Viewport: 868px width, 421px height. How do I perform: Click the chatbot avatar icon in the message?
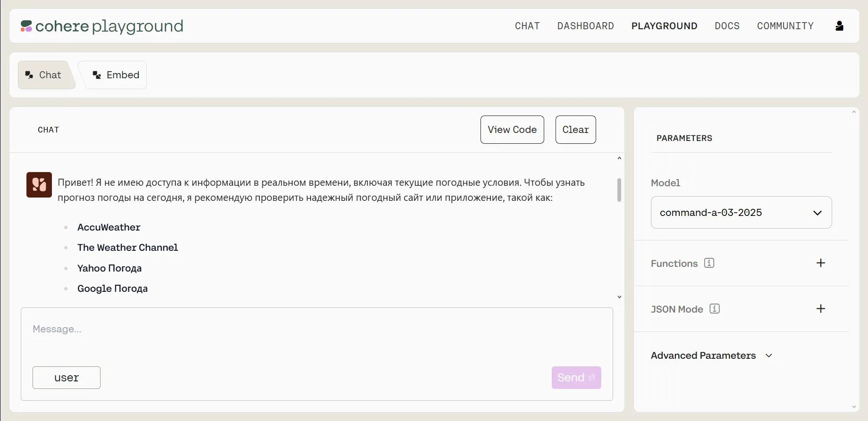(x=39, y=185)
